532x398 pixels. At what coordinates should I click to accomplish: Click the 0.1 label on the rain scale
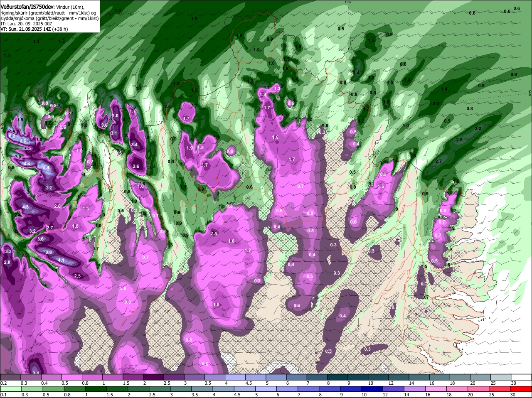coord(4,395)
